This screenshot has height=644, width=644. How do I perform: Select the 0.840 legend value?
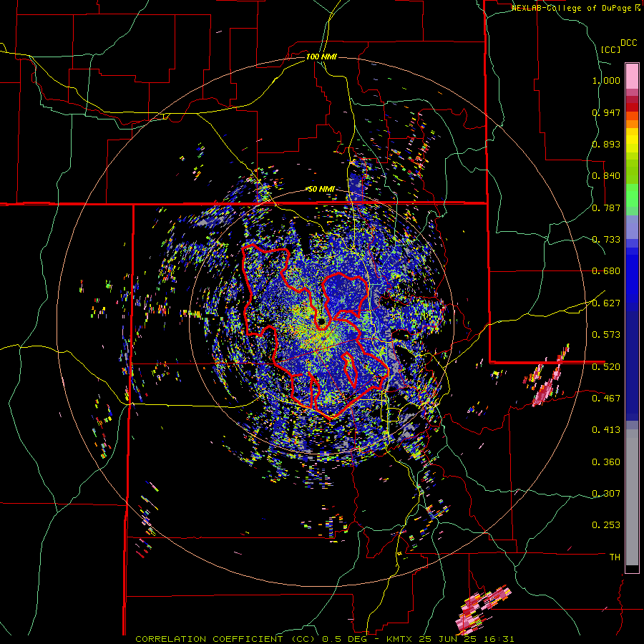pos(606,176)
